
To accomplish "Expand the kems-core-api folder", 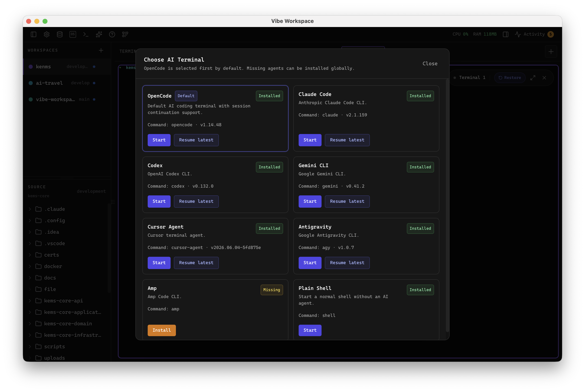I will coord(30,301).
